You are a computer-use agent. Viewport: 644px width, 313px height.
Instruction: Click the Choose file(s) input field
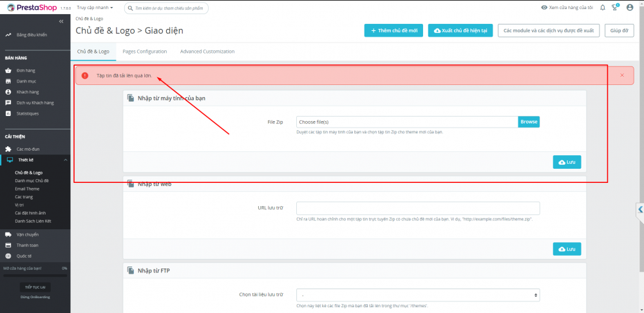tap(407, 122)
